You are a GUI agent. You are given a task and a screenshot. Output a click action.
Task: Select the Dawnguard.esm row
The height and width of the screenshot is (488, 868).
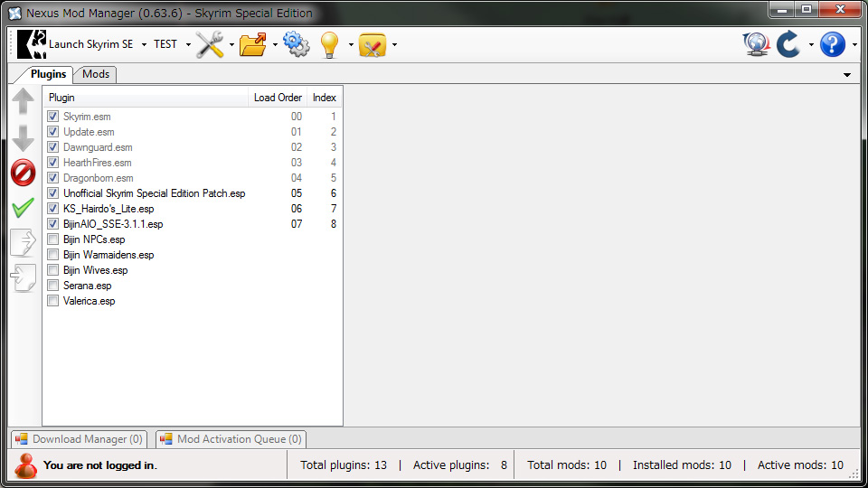(192, 147)
